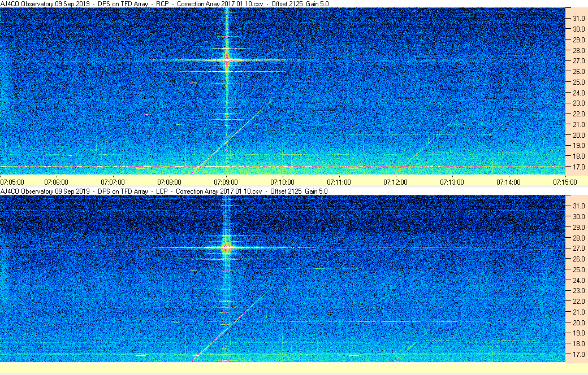Viewport: 588px width, 375px height.
Task: Click the 26.0 frequency label on the RCP plot
Action: (578, 72)
